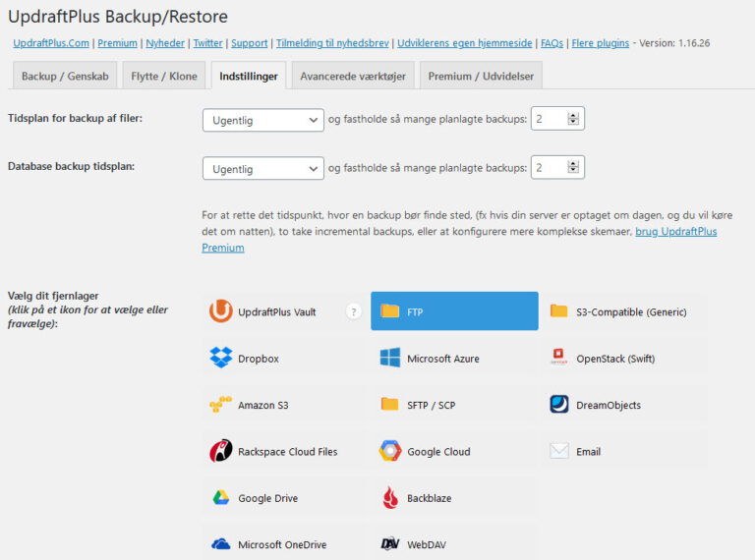Choose the Google Drive triangle icon
The height and width of the screenshot is (560, 755).
[221, 497]
